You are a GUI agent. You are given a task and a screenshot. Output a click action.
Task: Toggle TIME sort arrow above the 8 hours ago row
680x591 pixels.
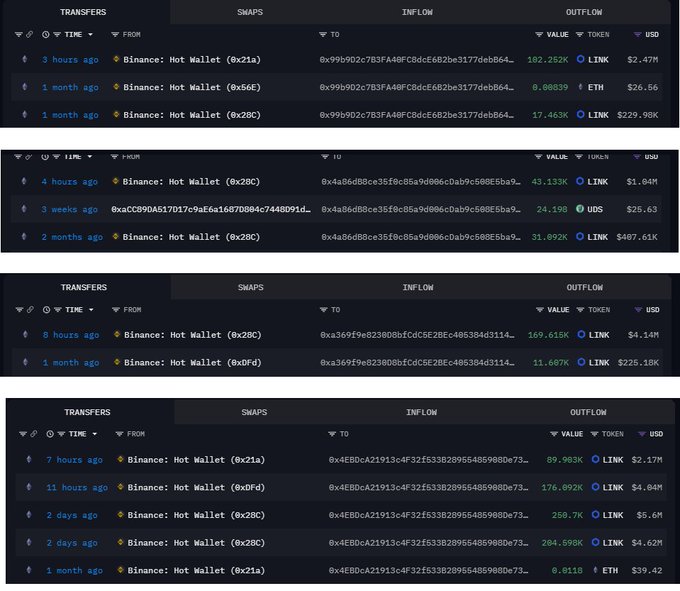coord(91,310)
